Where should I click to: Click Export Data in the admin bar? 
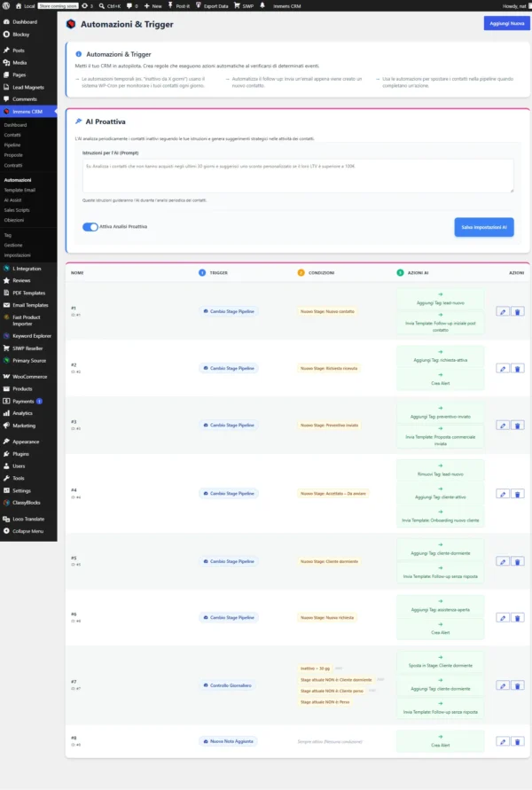[212, 6]
